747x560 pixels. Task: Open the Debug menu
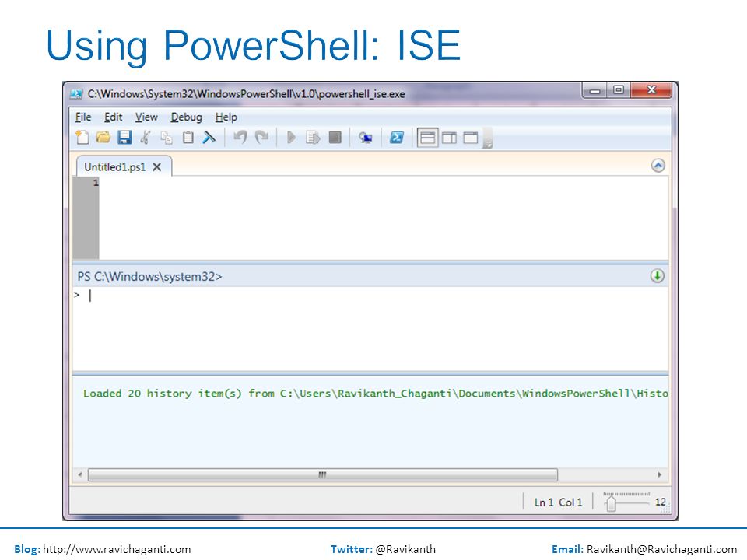[186, 117]
